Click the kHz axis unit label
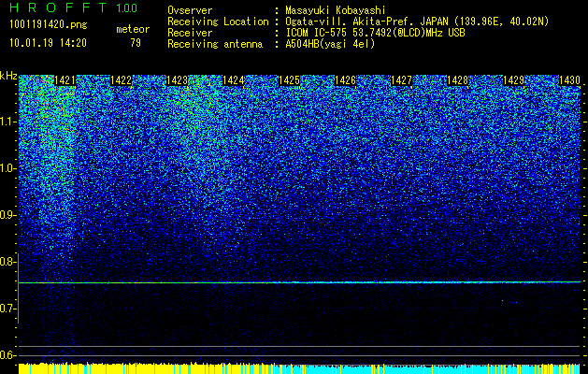 tap(8, 76)
